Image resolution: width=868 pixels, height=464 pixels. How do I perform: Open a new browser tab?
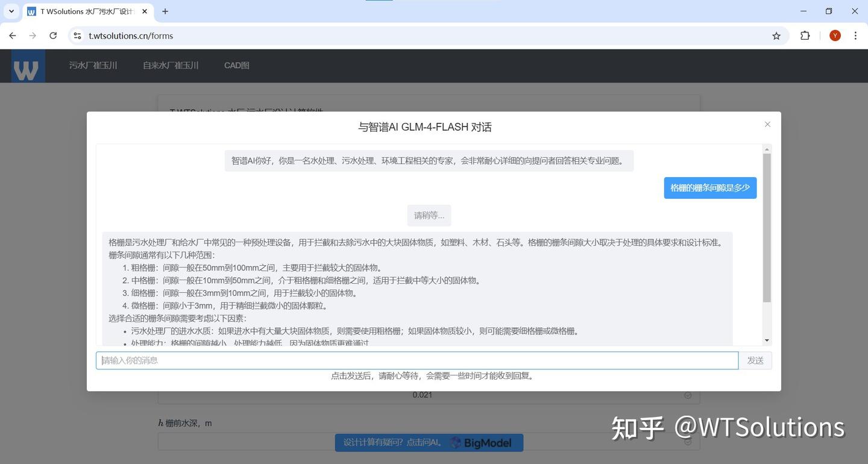pos(165,11)
